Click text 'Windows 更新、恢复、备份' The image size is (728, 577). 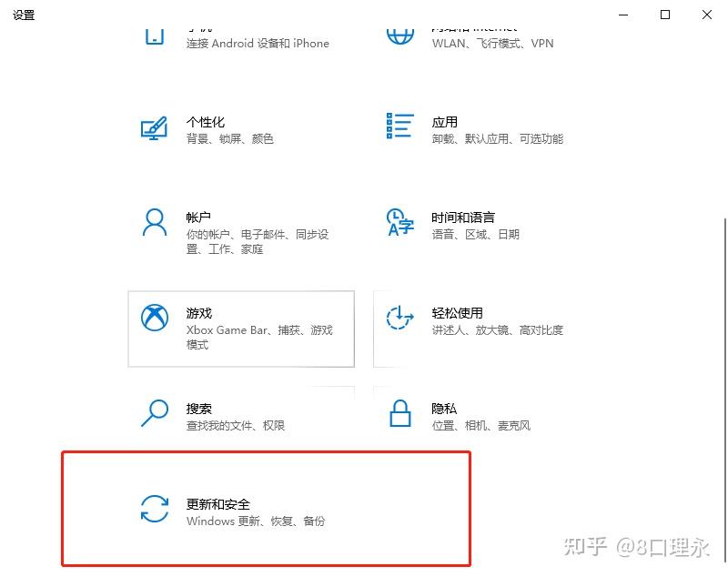pos(256,521)
